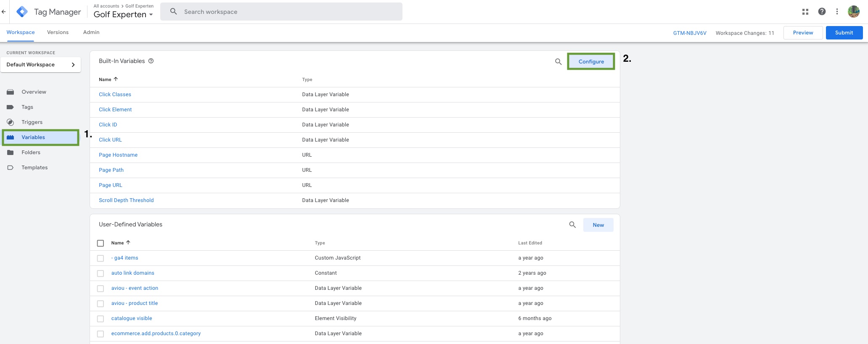The height and width of the screenshot is (344, 868).
Task: Open the Google apps grid
Action: [805, 12]
